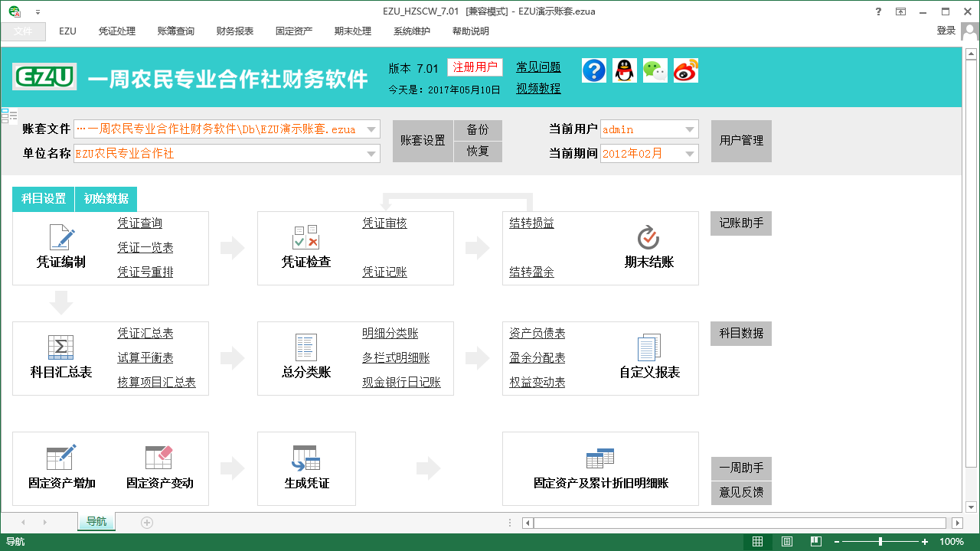Open the 常见问题 link
This screenshot has width=980, height=551.
[538, 67]
